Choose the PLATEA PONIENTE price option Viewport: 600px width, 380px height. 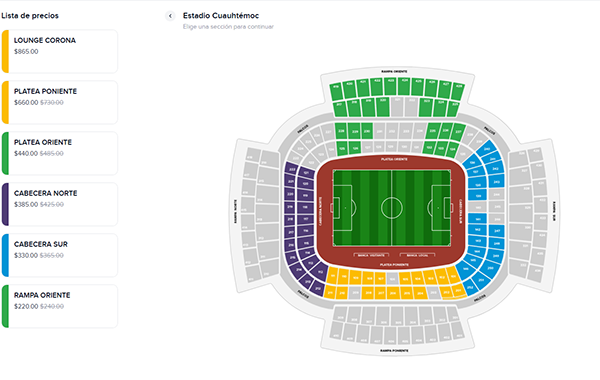coord(60,102)
